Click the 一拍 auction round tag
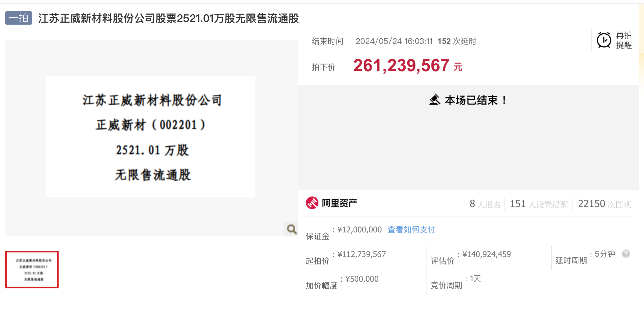 pyautogui.click(x=19, y=18)
